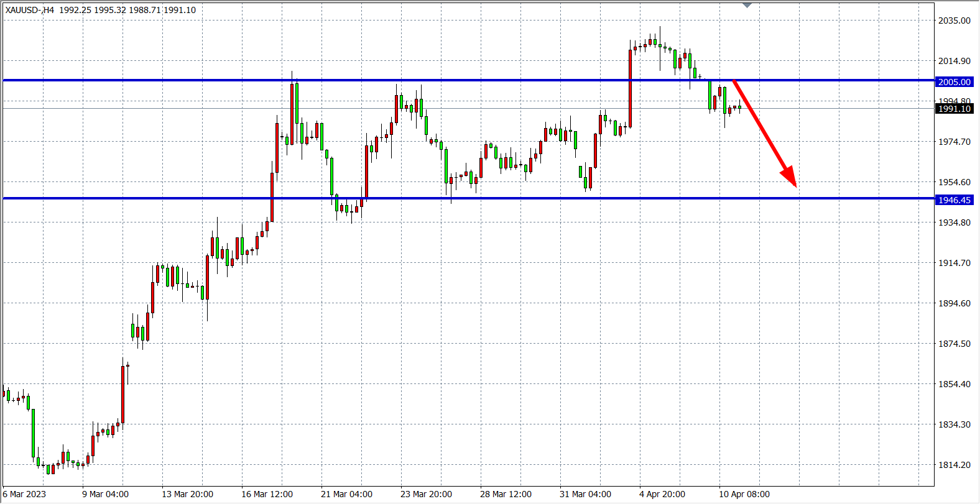Click the 10 Apr 08:00 time label
This screenshot has width=980, height=504.
pyautogui.click(x=744, y=494)
